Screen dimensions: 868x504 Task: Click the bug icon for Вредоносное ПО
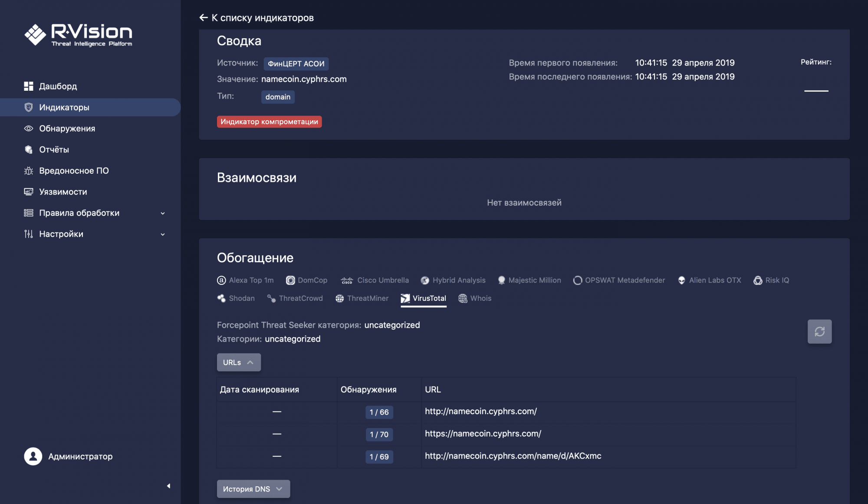[x=29, y=171]
